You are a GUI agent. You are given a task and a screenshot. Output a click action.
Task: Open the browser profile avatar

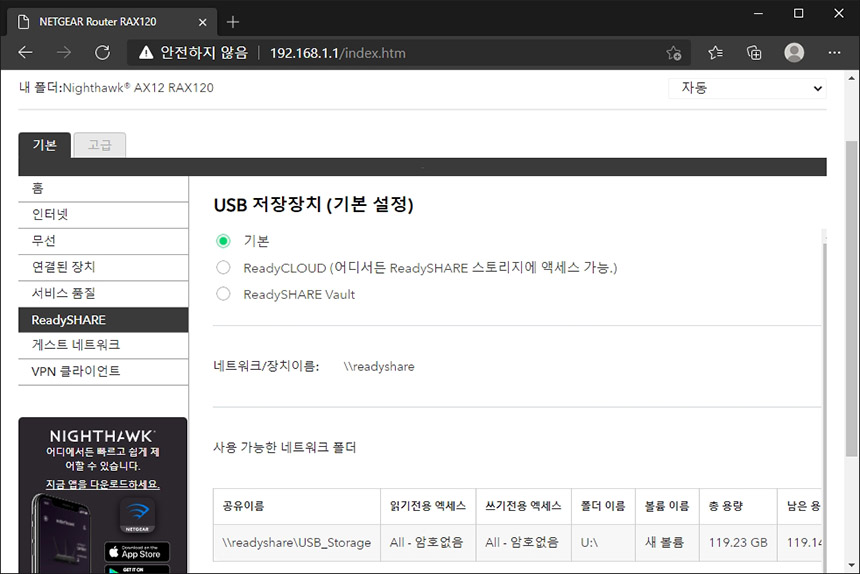pos(794,53)
